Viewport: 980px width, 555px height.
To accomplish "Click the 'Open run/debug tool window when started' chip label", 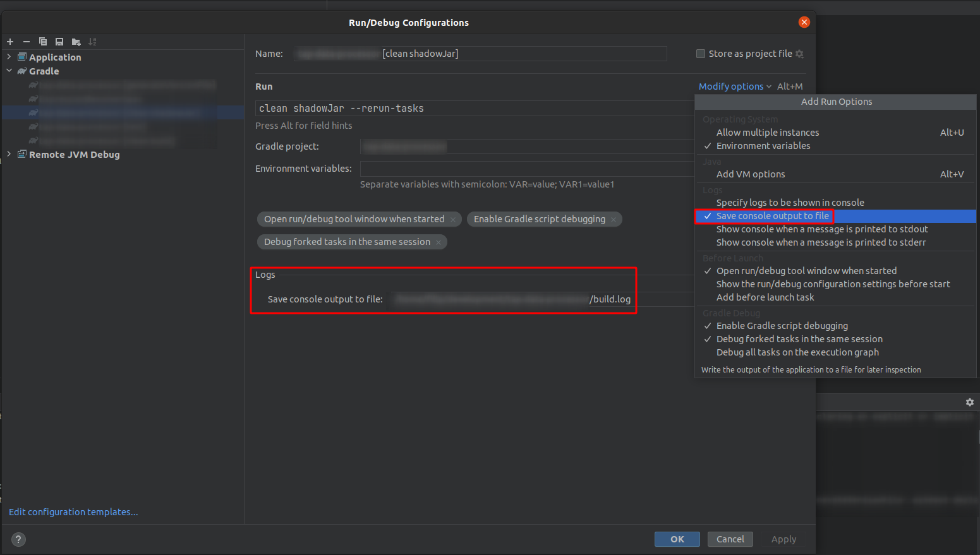I will 354,219.
